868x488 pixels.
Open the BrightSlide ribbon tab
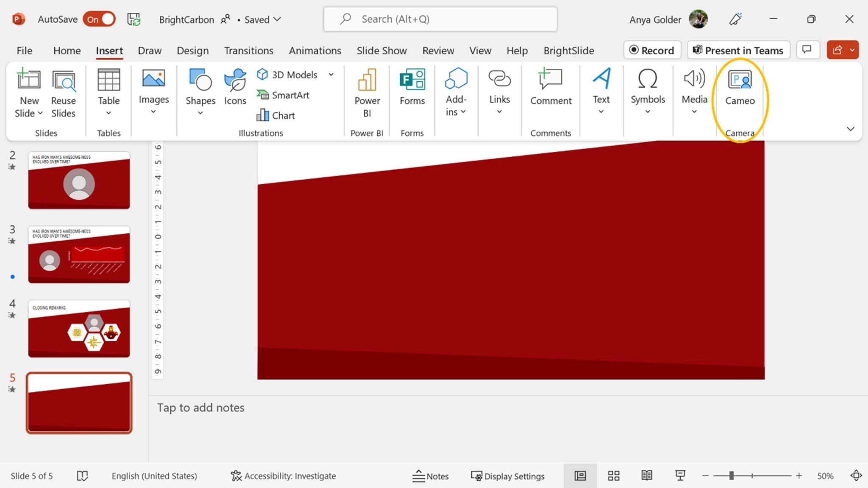point(568,50)
